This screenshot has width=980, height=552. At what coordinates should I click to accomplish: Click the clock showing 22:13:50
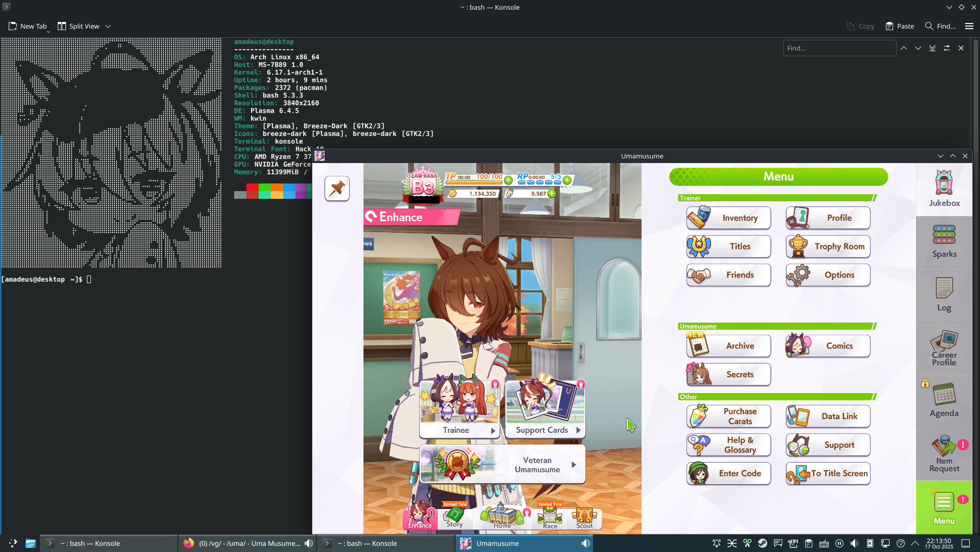tap(939, 543)
